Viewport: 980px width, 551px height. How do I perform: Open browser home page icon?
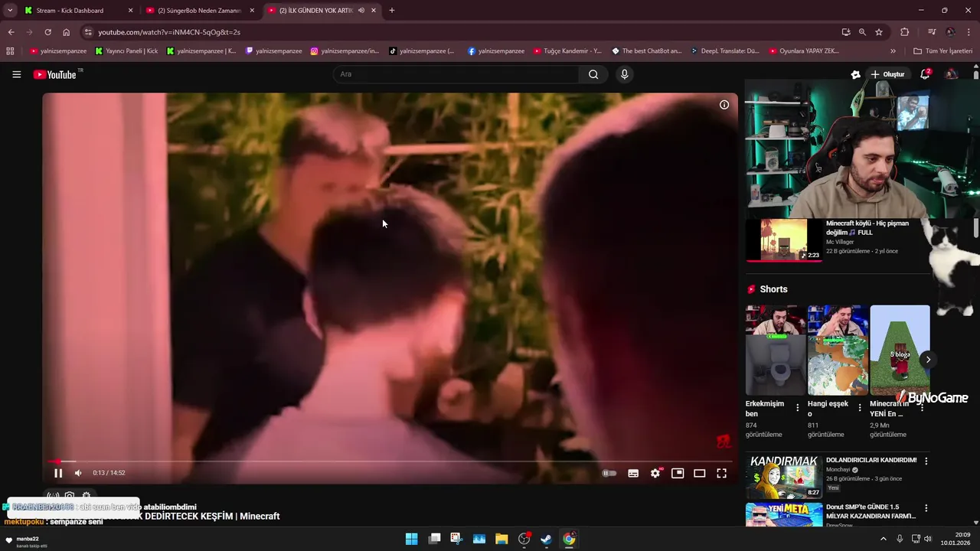pos(67,32)
